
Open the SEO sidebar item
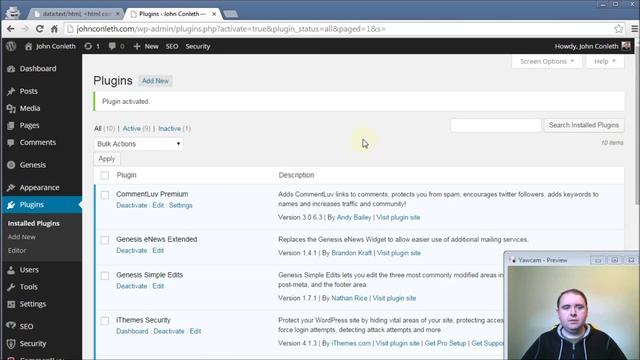point(26,327)
